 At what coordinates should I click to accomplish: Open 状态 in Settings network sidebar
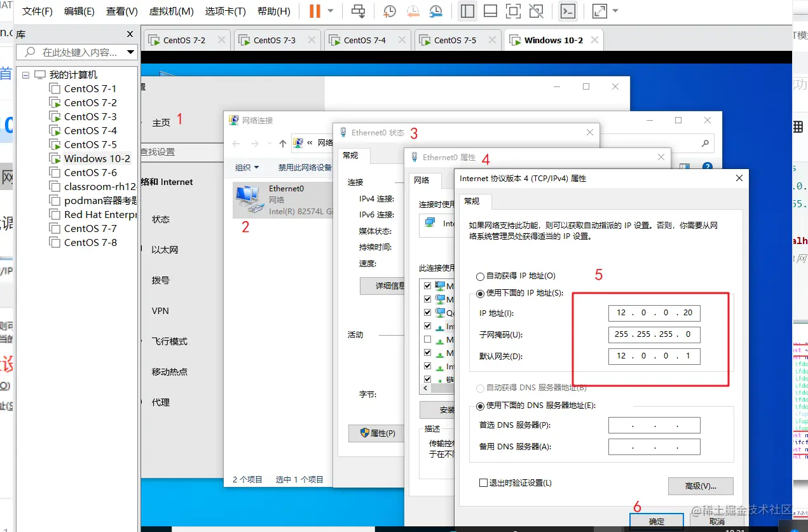(x=161, y=219)
